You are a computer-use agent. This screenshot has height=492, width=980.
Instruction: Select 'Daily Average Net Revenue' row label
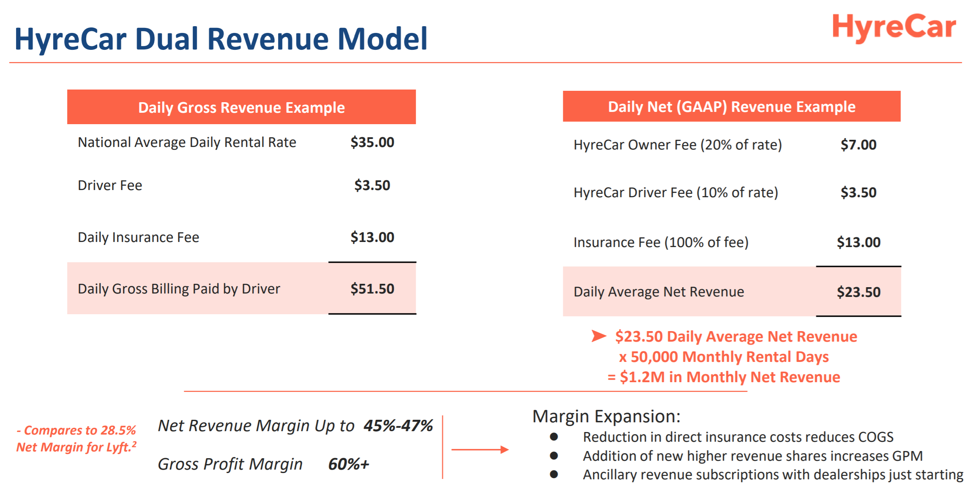click(x=659, y=292)
